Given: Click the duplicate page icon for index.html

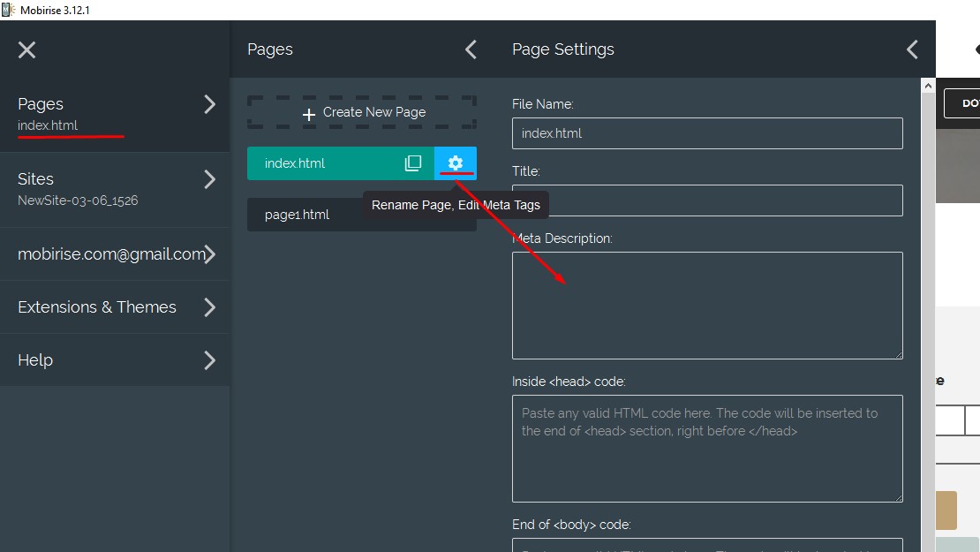Looking at the screenshot, I should [x=413, y=163].
